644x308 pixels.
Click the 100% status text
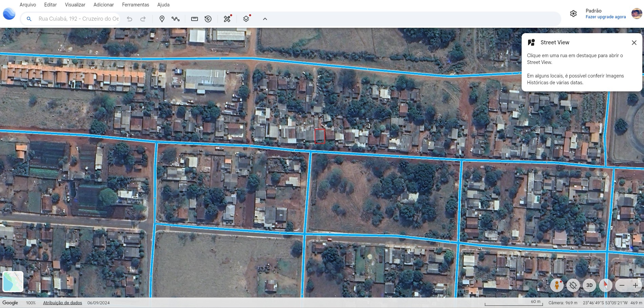click(x=31, y=303)
